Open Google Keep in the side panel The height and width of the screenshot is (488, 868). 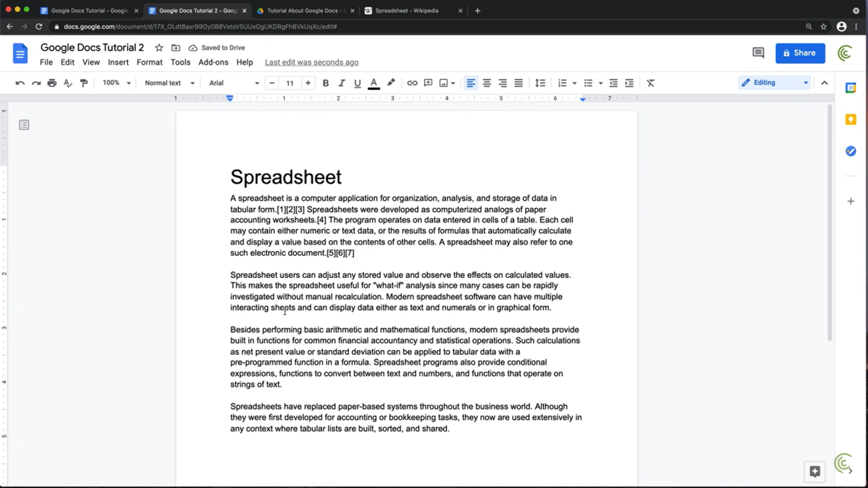[850, 119]
